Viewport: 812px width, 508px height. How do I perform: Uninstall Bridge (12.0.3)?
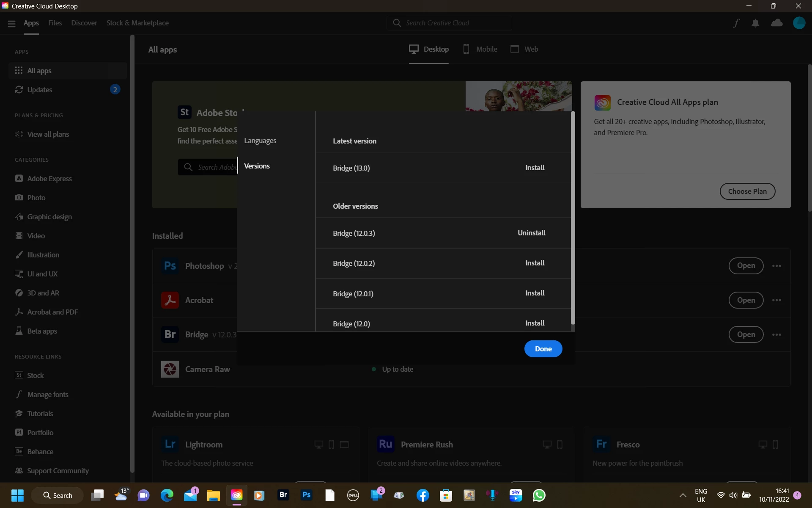[531, 233]
